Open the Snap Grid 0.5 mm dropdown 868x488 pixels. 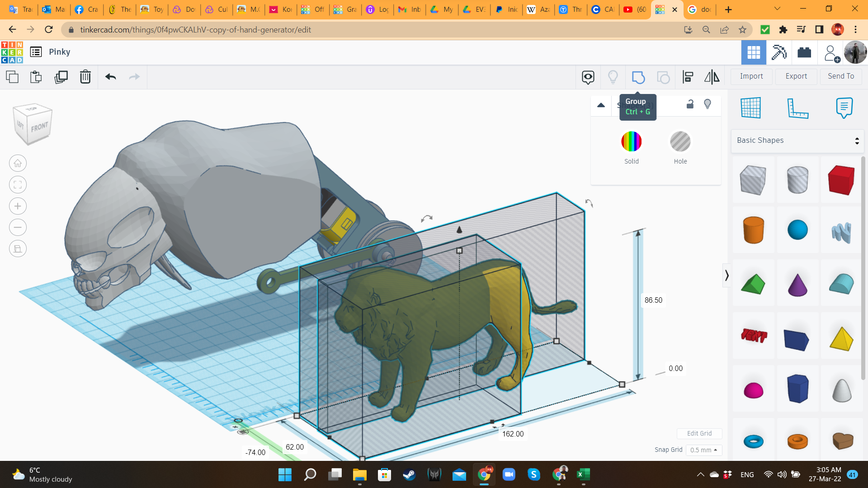tap(703, 450)
